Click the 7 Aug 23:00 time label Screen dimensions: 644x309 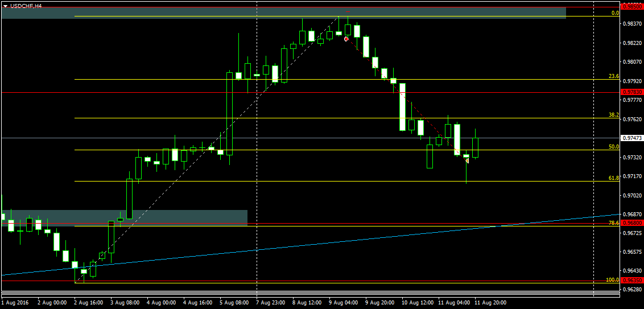(x=271, y=302)
